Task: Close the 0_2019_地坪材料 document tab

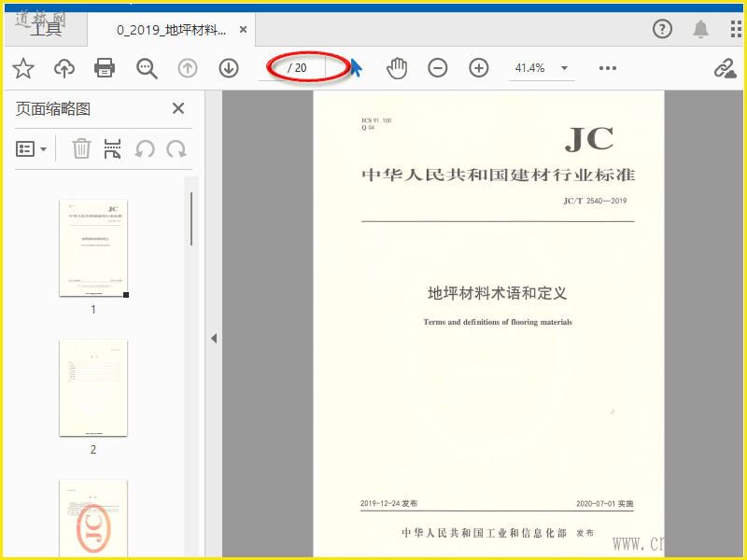Action: pos(243,30)
